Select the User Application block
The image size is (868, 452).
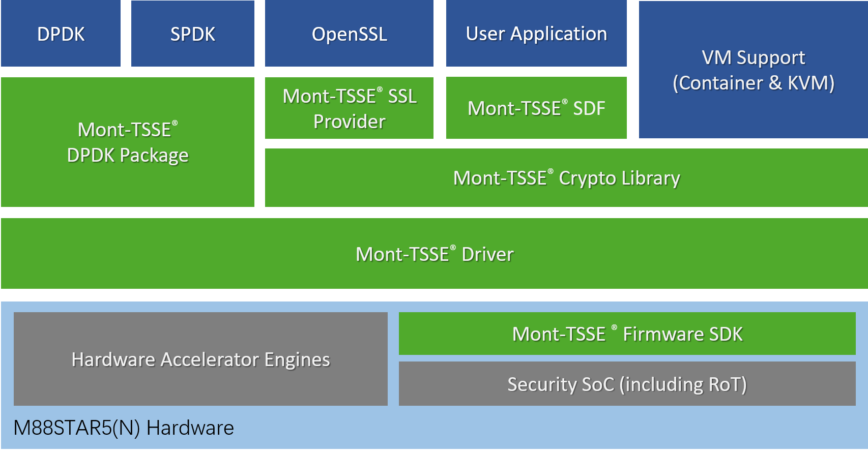(536, 34)
